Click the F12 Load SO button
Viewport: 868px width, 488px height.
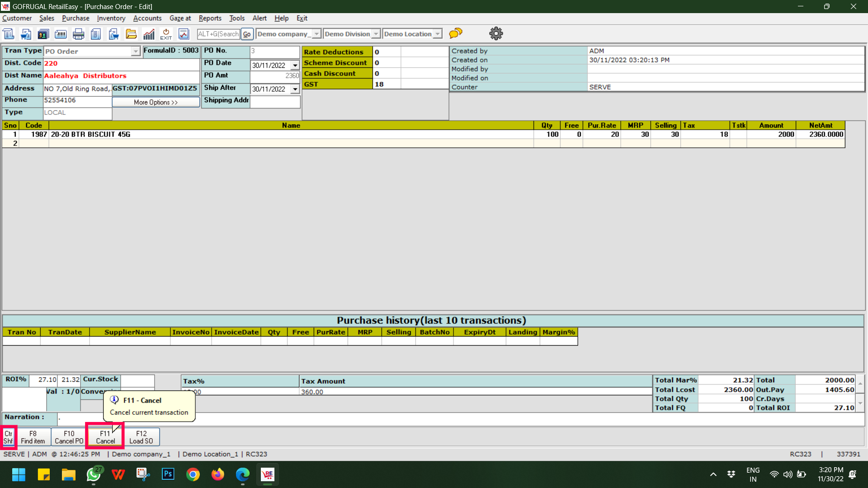[x=141, y=437]
